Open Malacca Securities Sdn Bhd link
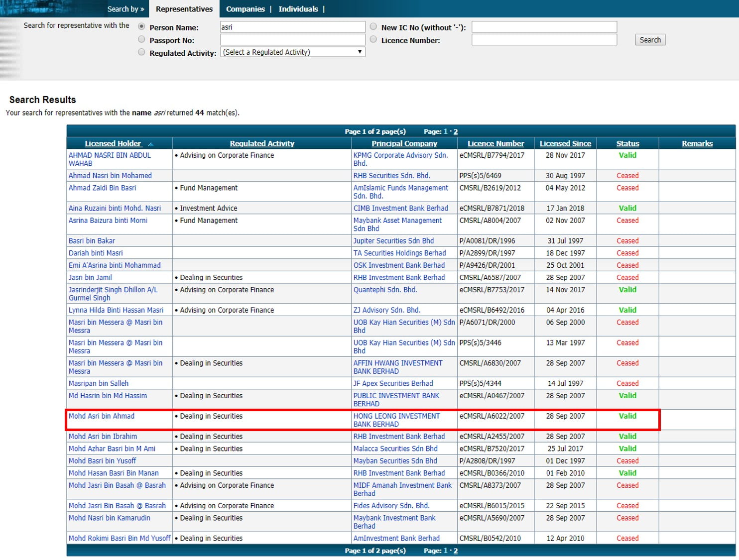Viewport: 739px width, 560px height. point(395,448)
